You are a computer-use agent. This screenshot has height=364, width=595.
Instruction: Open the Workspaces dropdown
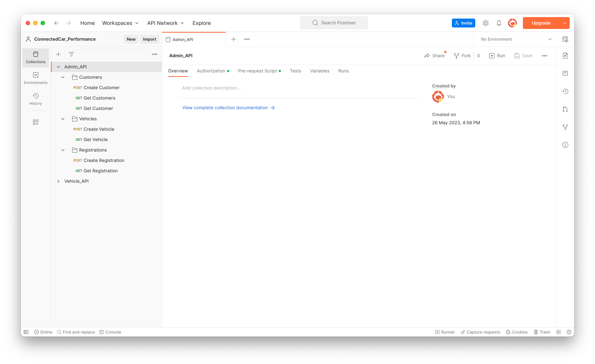pyautogui.click(x=120, y=23)
